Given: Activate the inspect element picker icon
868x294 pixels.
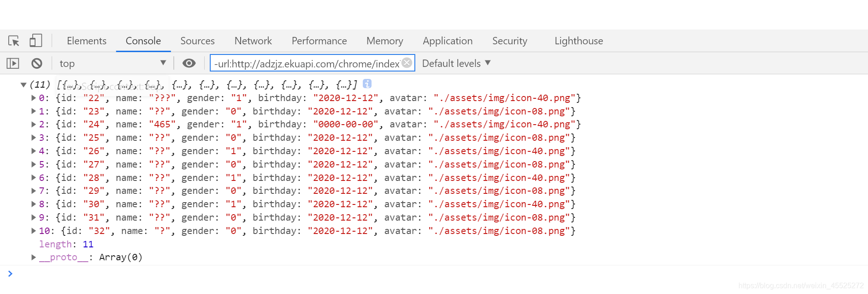Looking at the screenshot, I should tap(14, 41).
